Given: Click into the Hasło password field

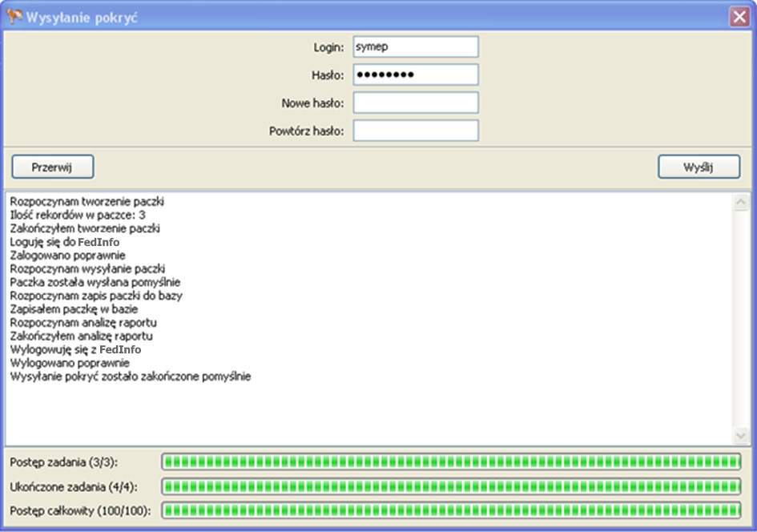Looking at the screenshot, I should [415, 75].
